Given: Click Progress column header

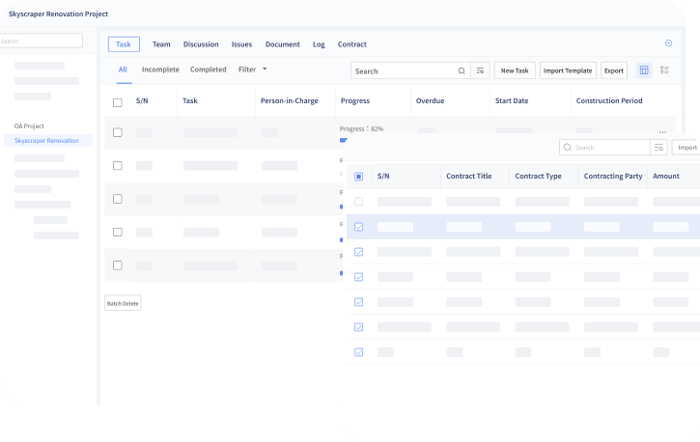Looking at the screenshot, I should (355, 100).
